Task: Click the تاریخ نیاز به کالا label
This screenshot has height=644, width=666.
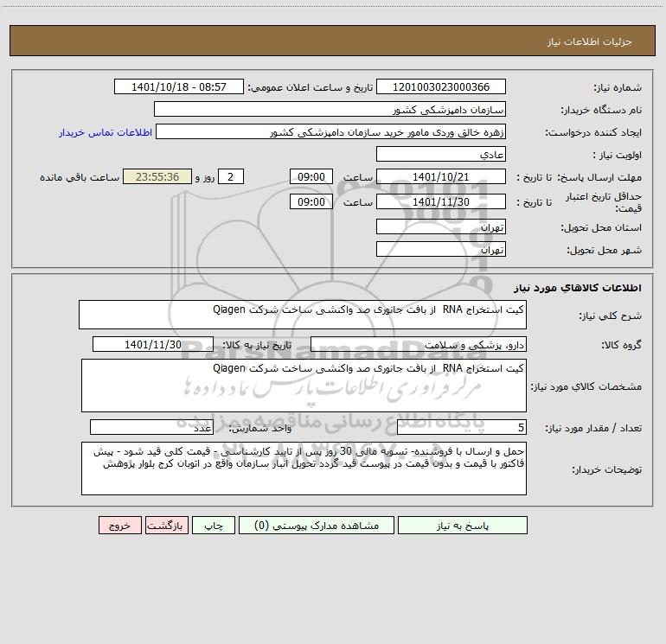Action: point(257,345)
